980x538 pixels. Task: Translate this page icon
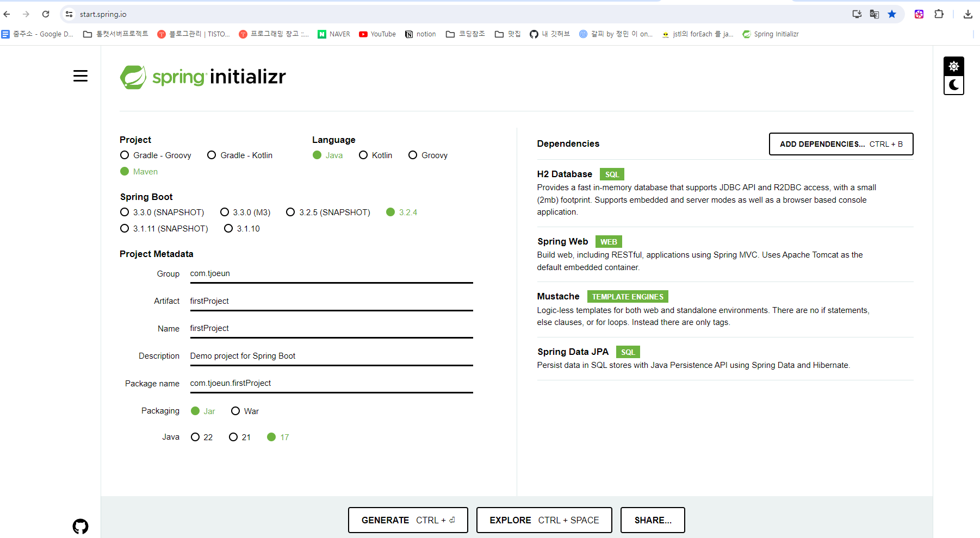(x=874, y=14)
